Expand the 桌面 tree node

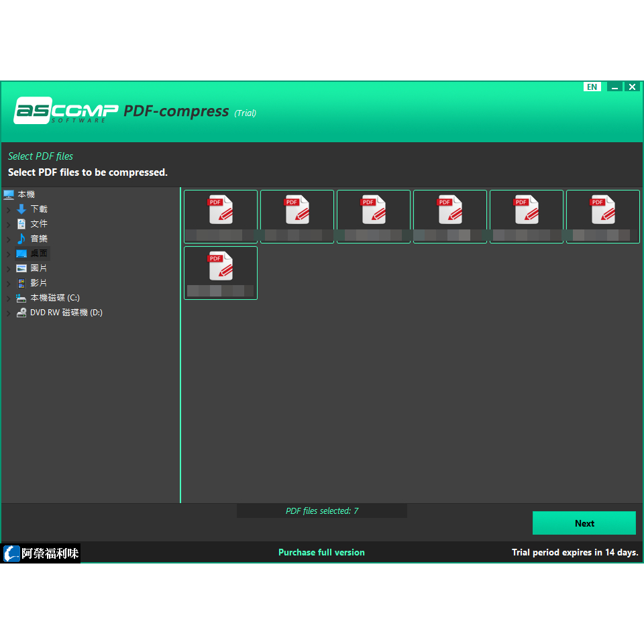point(8,254)
